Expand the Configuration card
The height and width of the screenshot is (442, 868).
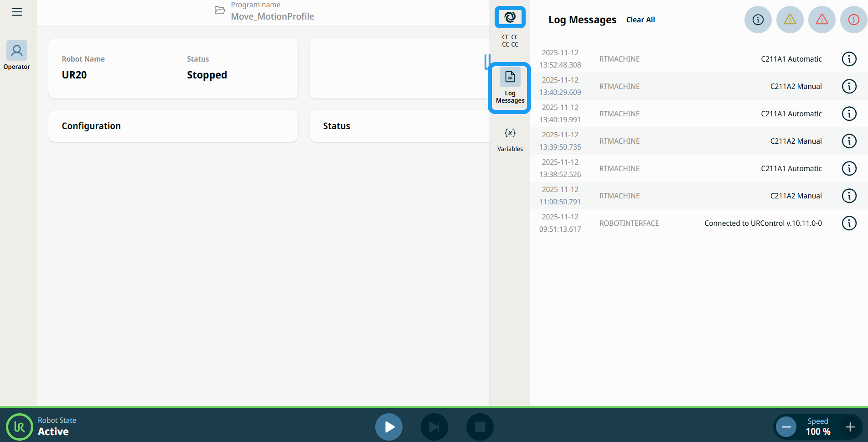point(173,126)
